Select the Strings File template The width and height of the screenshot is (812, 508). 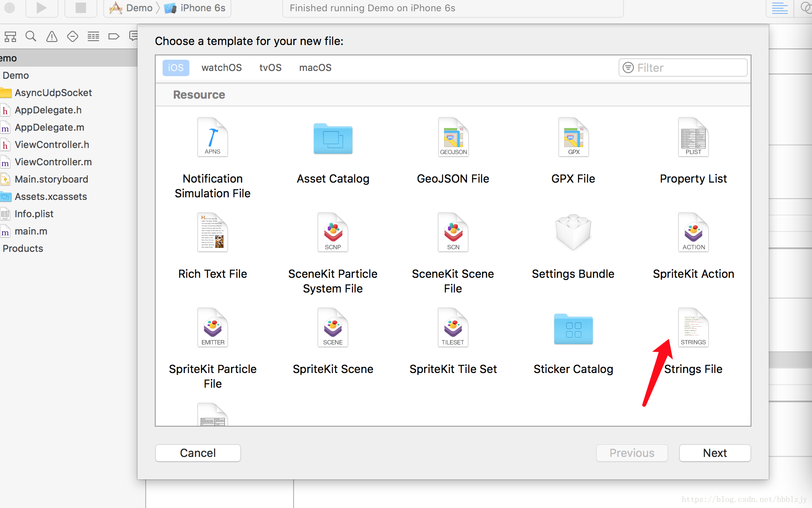click(693, 342)
